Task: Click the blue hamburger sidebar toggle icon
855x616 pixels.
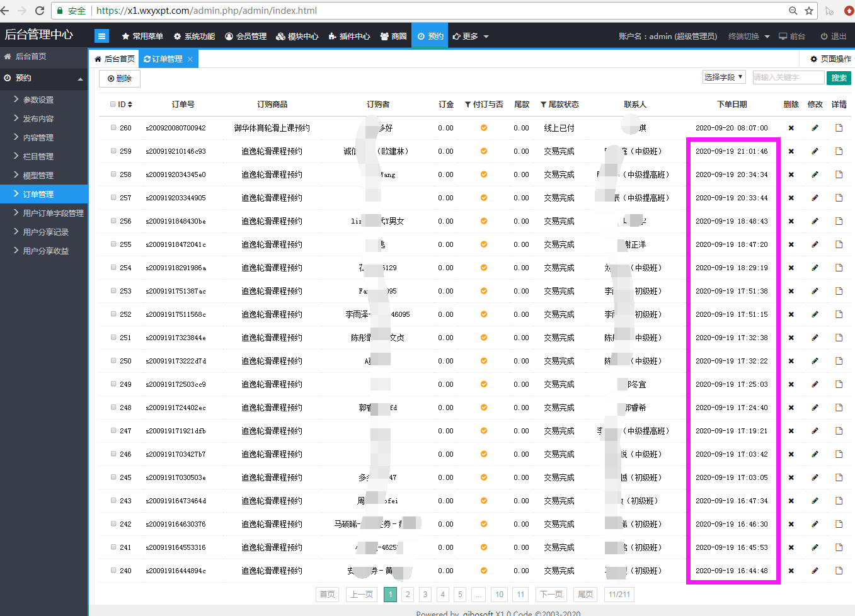Action: [x=101, y=37]
